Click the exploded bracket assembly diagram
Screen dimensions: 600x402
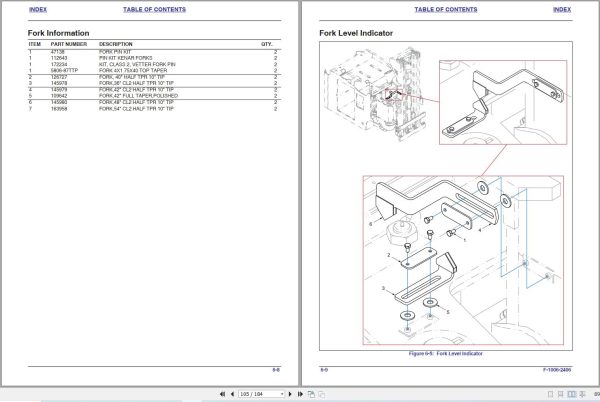[x=463, y=260]
